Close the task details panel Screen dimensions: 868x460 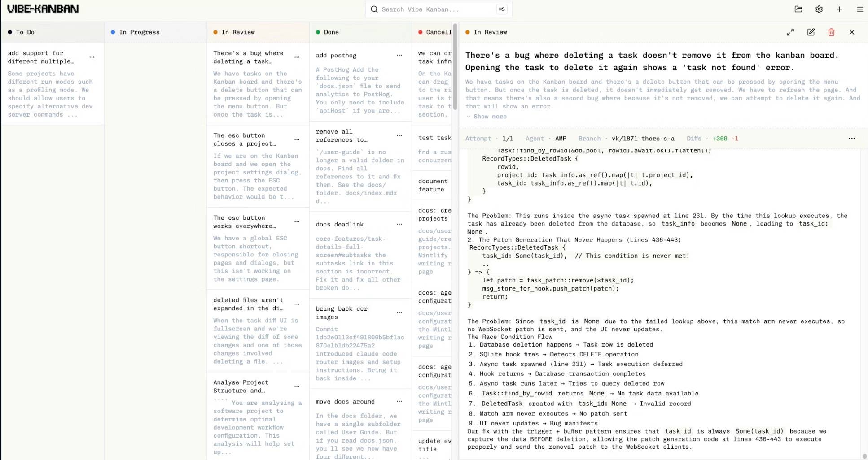pyautogui.click(x=852, y=32)
